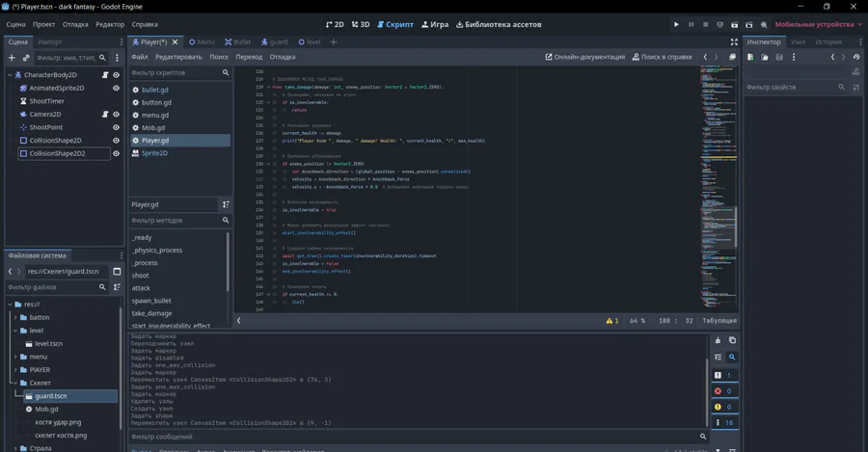Click the instantiate scene link icon

(26, 58)
